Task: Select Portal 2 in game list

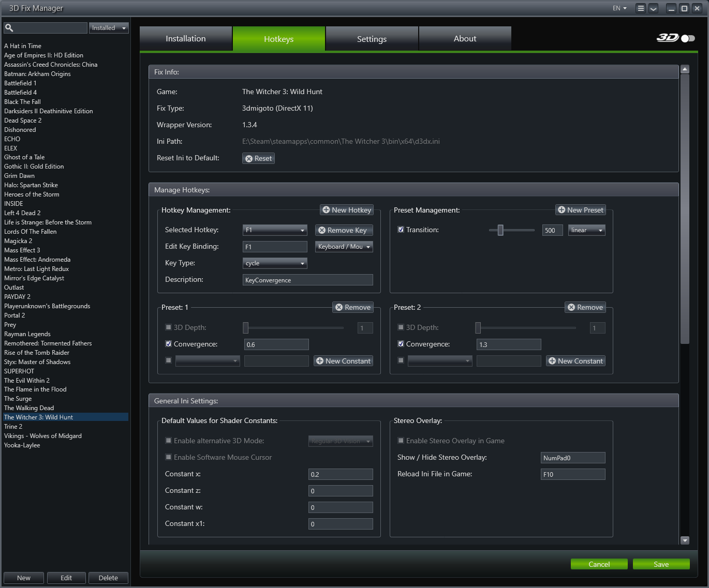Action: click(14, 315)
